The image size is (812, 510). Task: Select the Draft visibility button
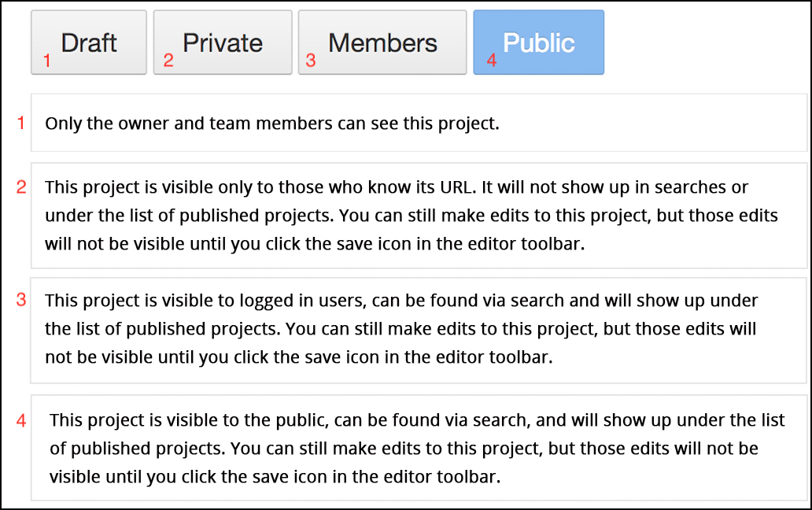(89, 42)
